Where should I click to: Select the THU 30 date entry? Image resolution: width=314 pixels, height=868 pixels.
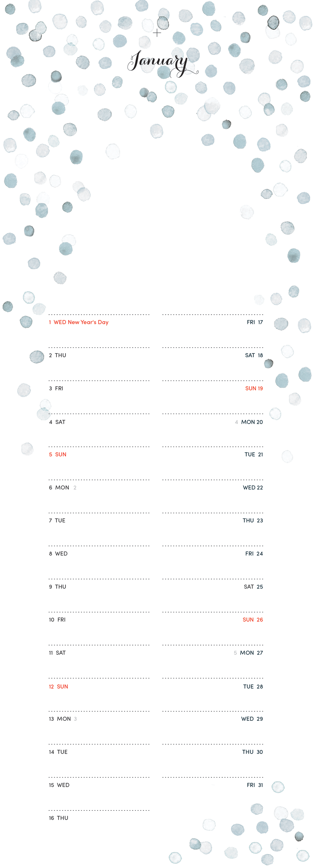(252, 752)
